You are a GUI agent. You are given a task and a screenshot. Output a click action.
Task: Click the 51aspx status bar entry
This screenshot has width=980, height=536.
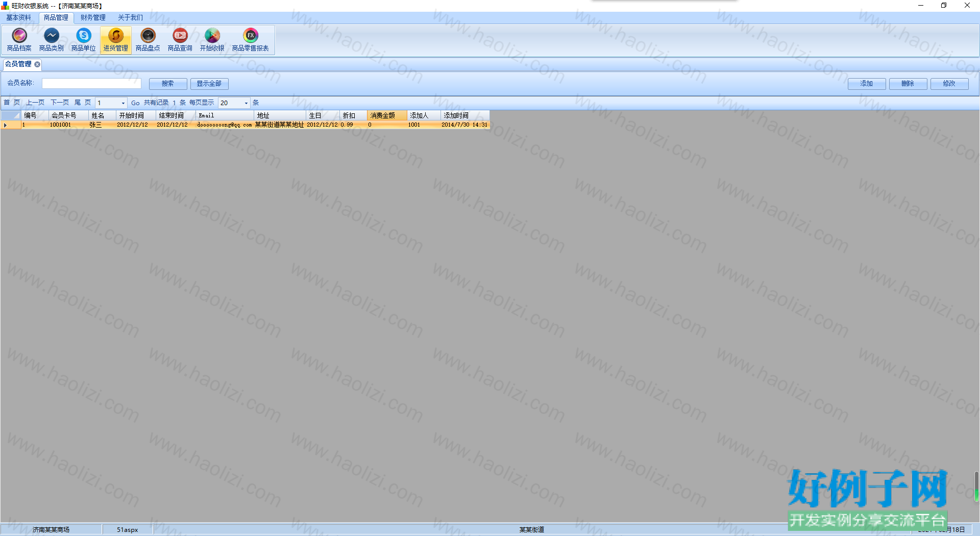(128, 530)
